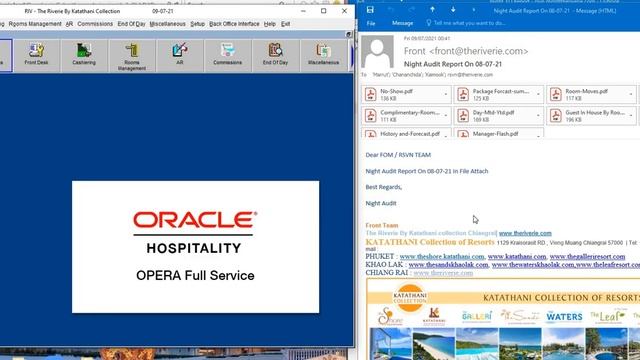Image resolution: width=640 pixels, height=360 pixels.
Task: Open www.thegalleriresort.com link
Action: (x=587, y=257)
